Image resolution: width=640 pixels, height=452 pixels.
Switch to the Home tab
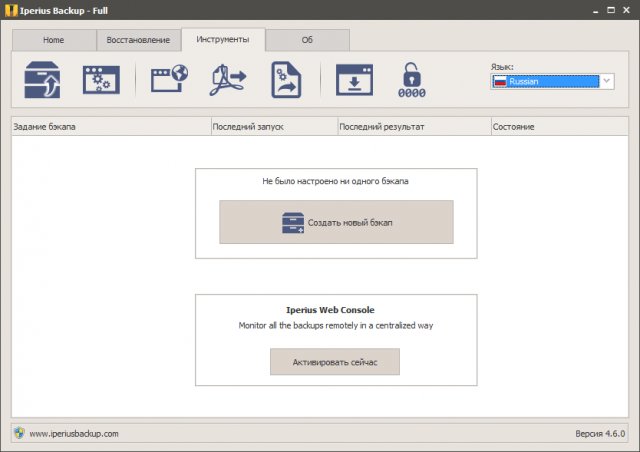point(53,40)
